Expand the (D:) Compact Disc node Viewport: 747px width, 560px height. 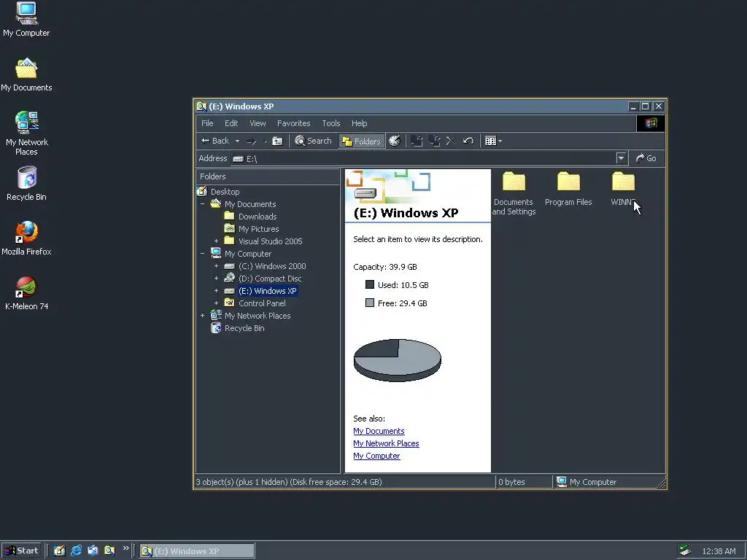point(216,278)
